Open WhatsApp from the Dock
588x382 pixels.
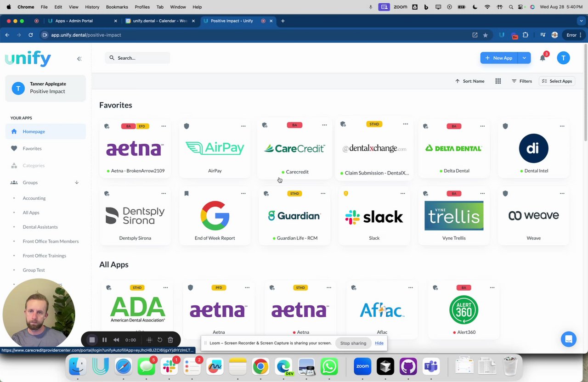tap(329, 366)
